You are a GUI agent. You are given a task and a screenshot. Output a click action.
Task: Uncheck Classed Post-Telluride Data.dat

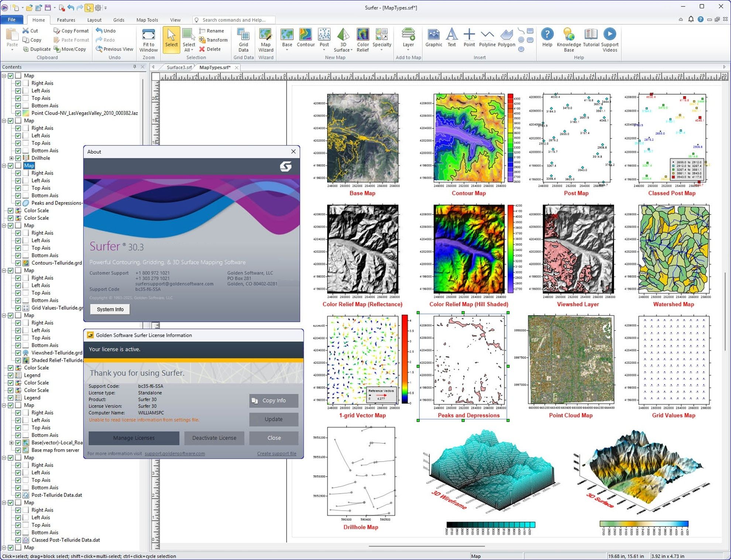18,540
